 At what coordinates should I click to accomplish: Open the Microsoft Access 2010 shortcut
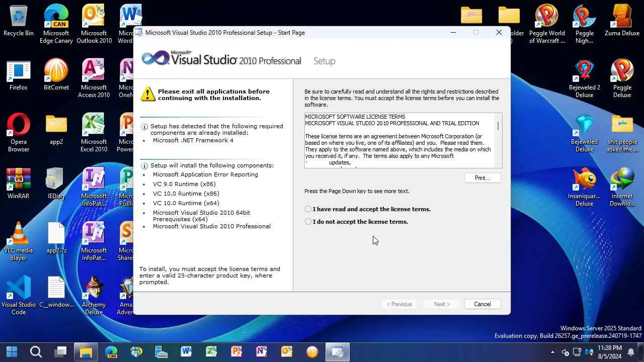point(94,78)
